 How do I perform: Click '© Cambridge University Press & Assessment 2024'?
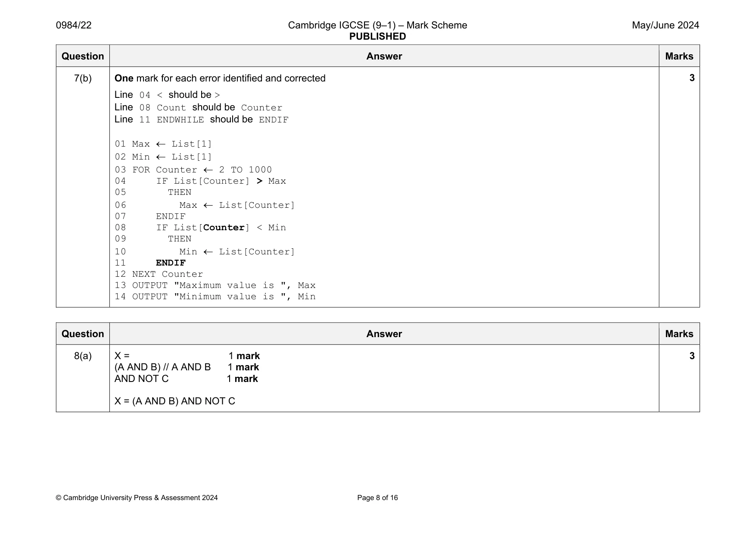point(137,498)
